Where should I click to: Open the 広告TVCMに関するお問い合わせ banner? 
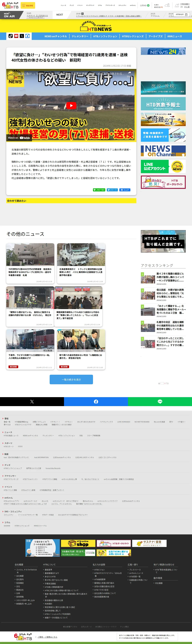(x=114, y=553)
